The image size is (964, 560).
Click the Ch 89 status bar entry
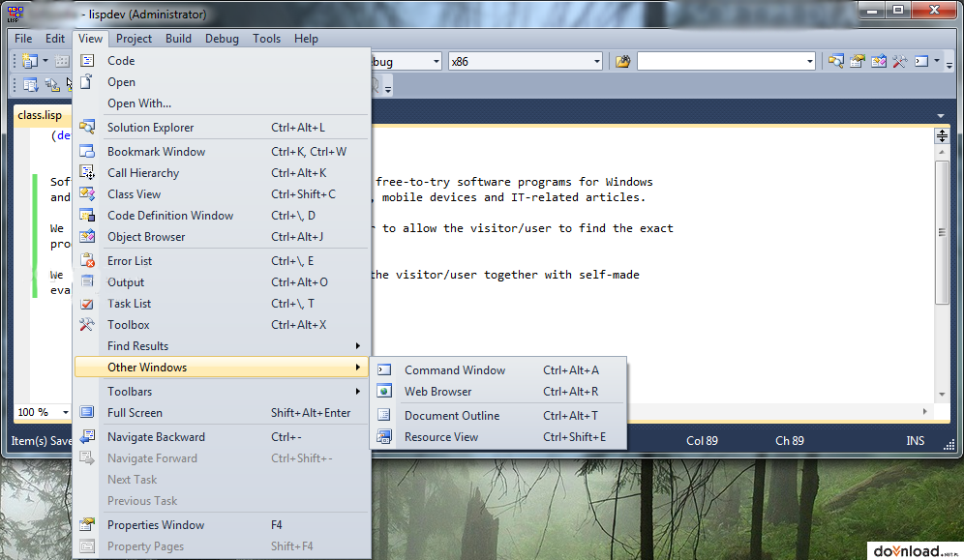[x=790, y=440]
